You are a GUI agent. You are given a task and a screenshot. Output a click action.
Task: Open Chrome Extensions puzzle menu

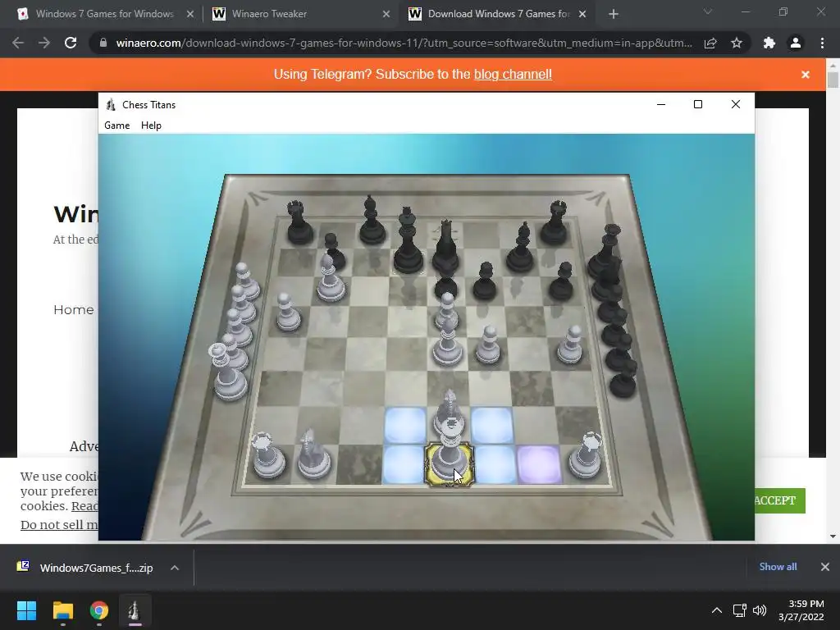click(769, 43)
